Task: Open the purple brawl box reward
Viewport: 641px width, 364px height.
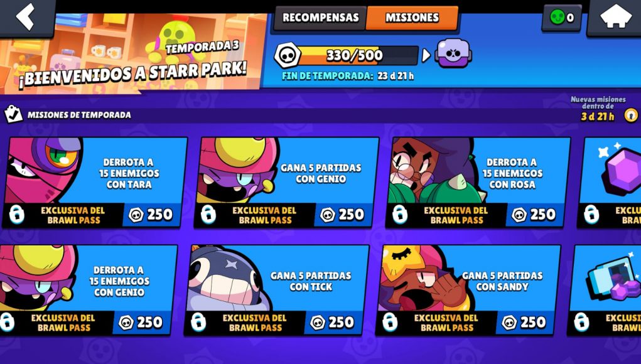Action: (453, 54)
